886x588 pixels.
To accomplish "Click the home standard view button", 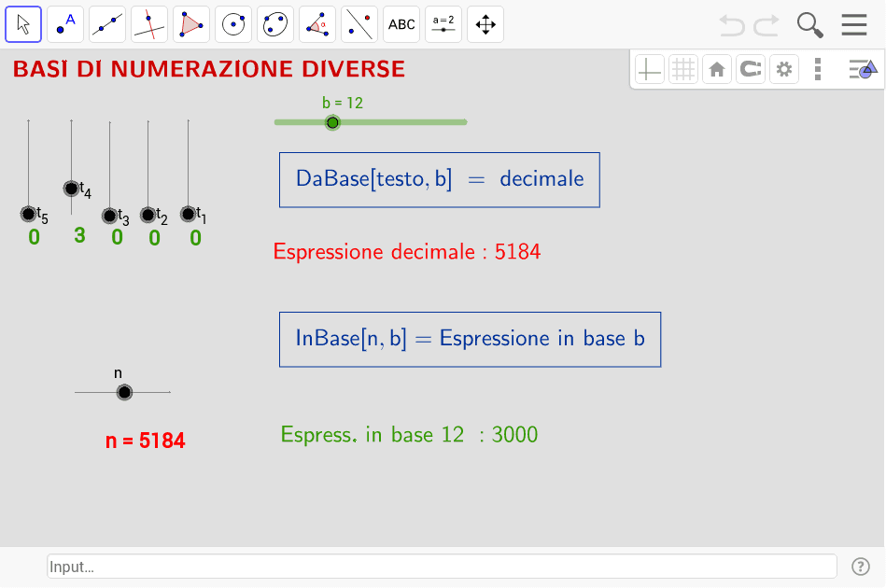I will point(716,69).
